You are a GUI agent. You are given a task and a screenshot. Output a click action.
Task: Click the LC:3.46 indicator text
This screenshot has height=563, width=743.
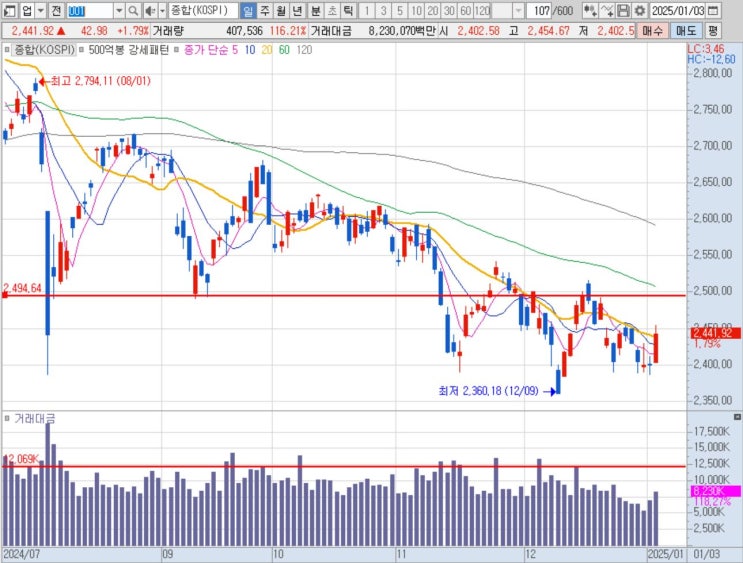click(706, 49)
